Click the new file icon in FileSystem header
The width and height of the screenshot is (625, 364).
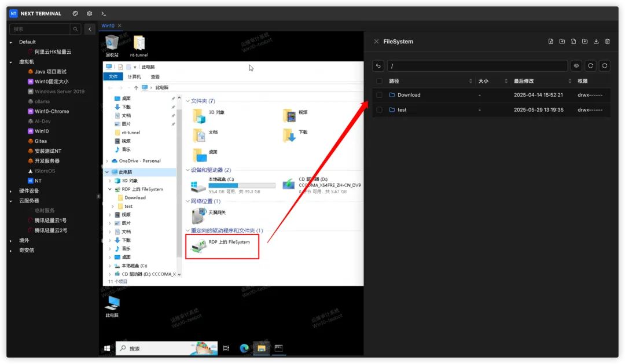click(550, 42)
